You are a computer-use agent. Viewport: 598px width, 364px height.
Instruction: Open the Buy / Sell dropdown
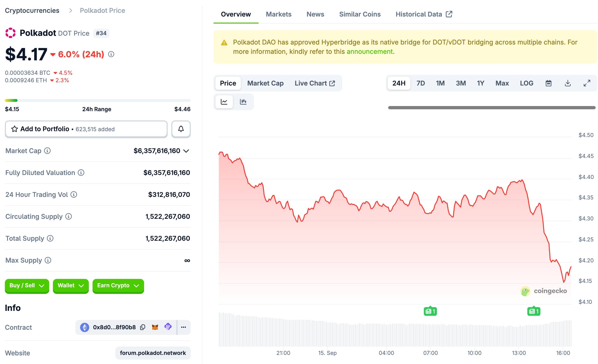pos(27,286)
